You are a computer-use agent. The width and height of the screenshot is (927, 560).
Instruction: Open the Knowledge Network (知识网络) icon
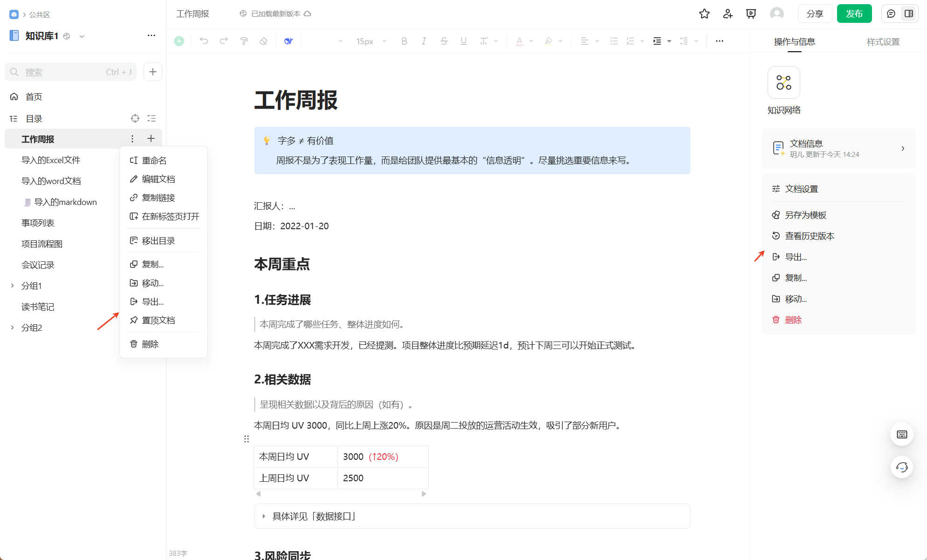pos(783,82)
